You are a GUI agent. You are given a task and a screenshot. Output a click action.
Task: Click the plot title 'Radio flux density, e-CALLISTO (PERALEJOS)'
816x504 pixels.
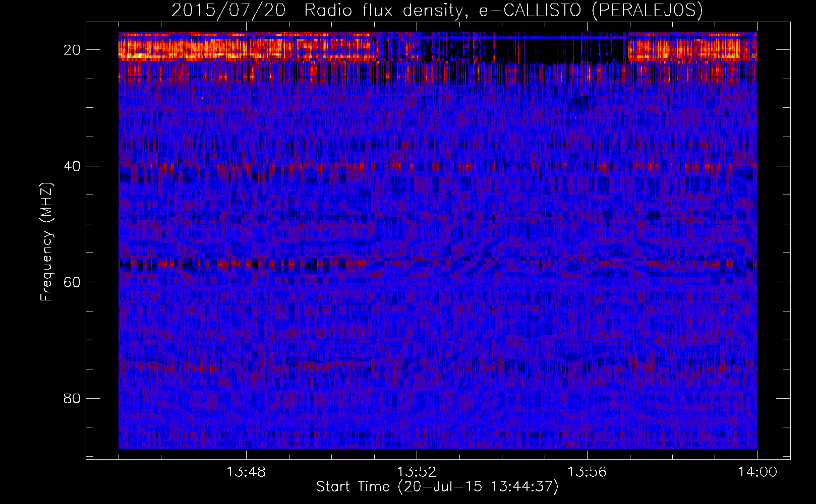(x=503, y=10)
